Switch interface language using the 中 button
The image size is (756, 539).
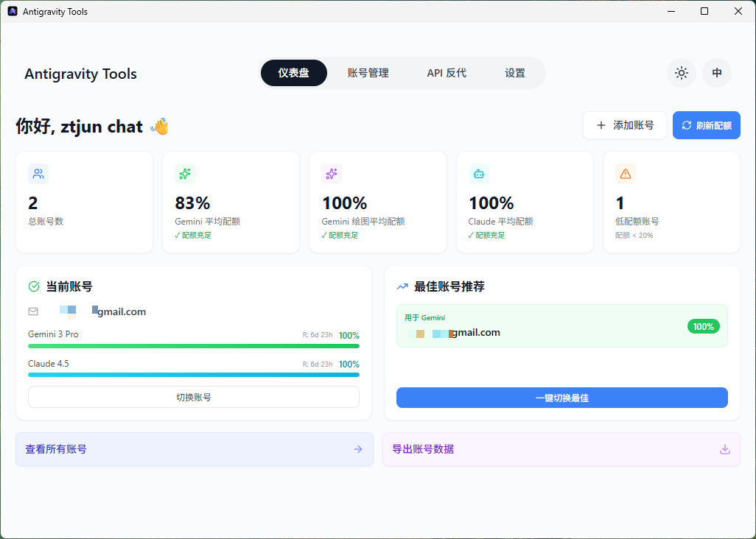tap(716, 73)
